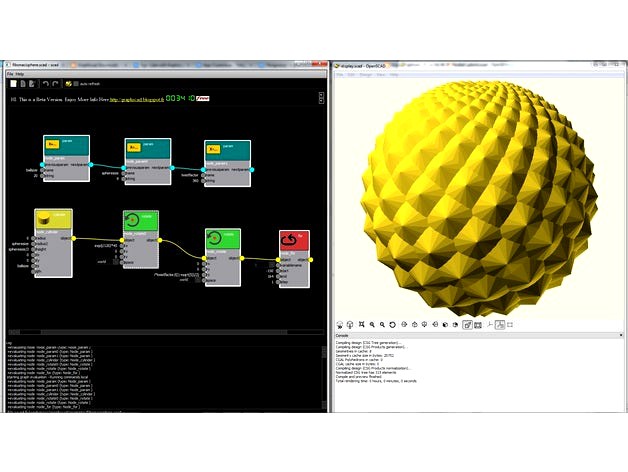Click the red Free label beside timer
628x472 pixels.
[x=202, y=99]
